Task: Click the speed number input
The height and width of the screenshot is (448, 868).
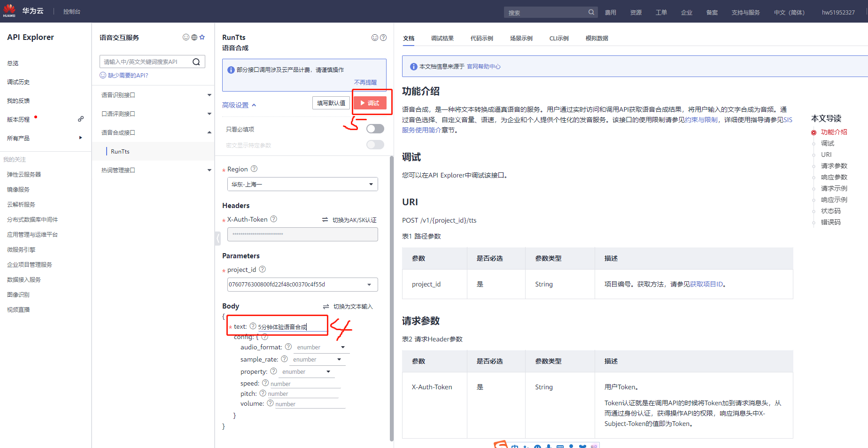Action: 305,384
